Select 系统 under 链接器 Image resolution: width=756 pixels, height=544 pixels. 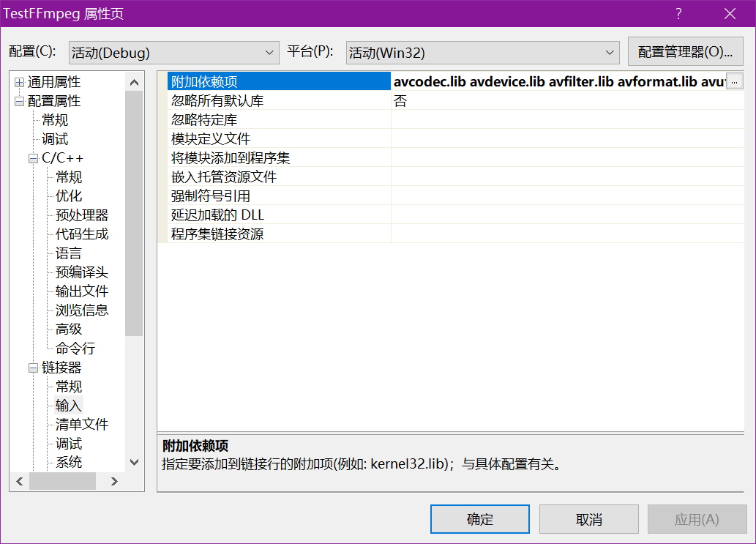[x=69, y=463]
